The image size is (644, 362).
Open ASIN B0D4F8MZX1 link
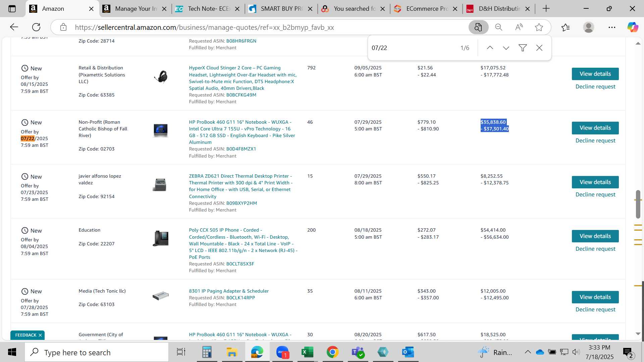(x=241, y=149)
